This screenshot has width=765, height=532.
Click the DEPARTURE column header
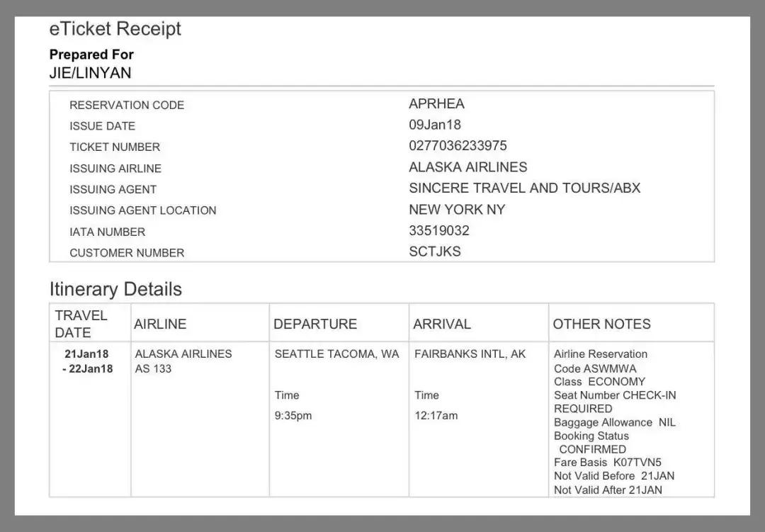(x=315, y=324)
